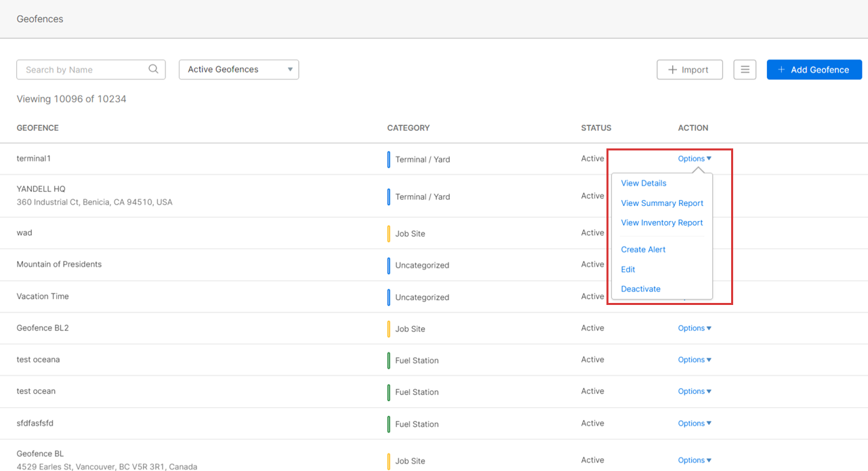868x471 pixels.
Task: Select View Details from the menu
Action: (644, 183)
